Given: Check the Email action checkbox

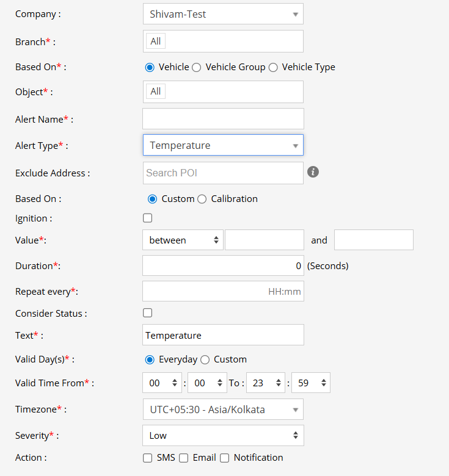Looking at the screenshot, I should point(183,458).
